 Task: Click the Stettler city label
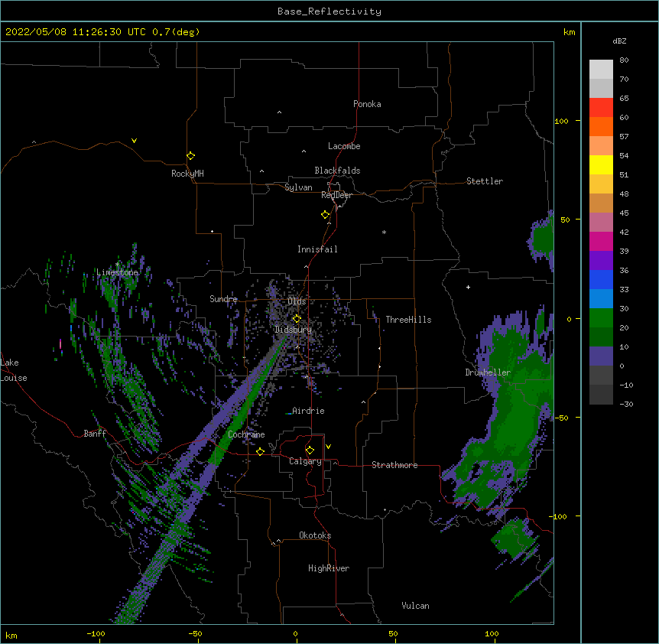(x=485, y=181)
